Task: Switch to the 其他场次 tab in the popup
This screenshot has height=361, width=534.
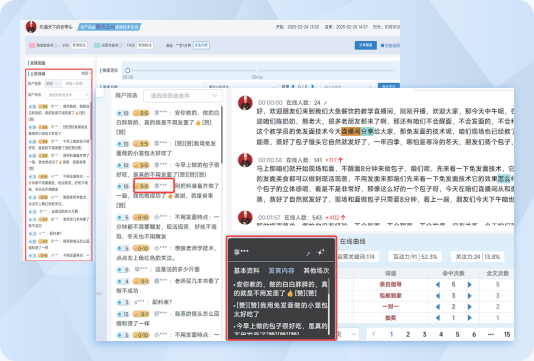Action: tap(316, 271)
